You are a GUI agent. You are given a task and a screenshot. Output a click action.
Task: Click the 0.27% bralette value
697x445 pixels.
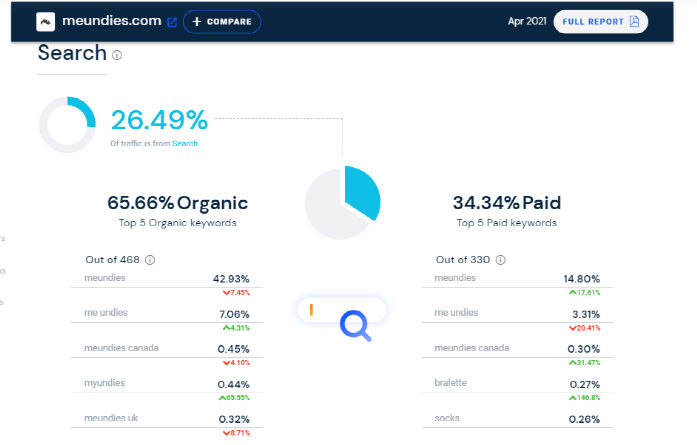585,385
